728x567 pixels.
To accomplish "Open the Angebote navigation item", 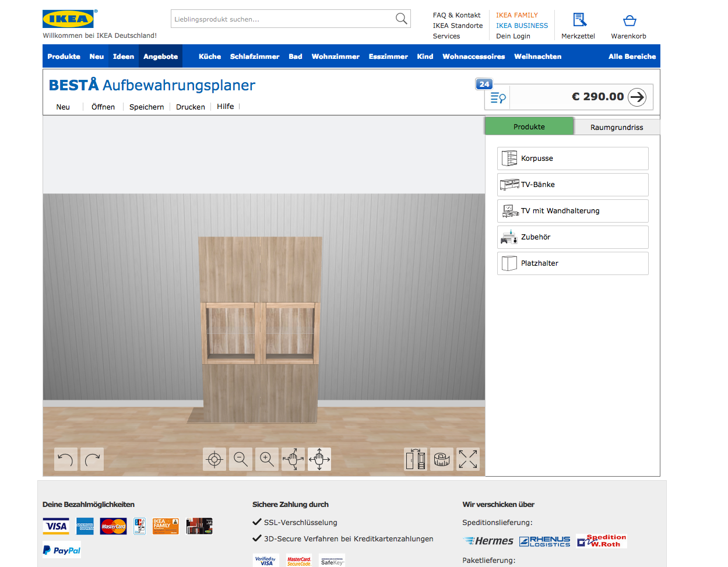I will point(160,57).
